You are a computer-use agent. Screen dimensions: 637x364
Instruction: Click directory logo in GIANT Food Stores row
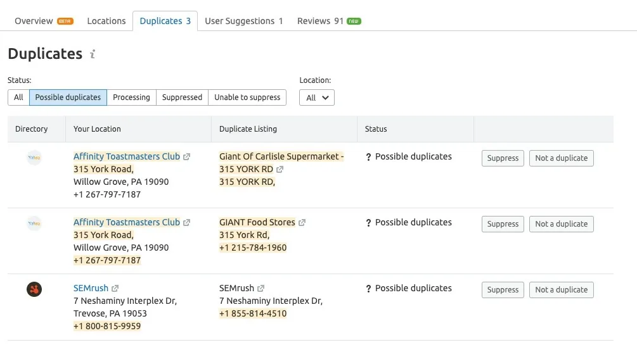[x=34, y=223]
